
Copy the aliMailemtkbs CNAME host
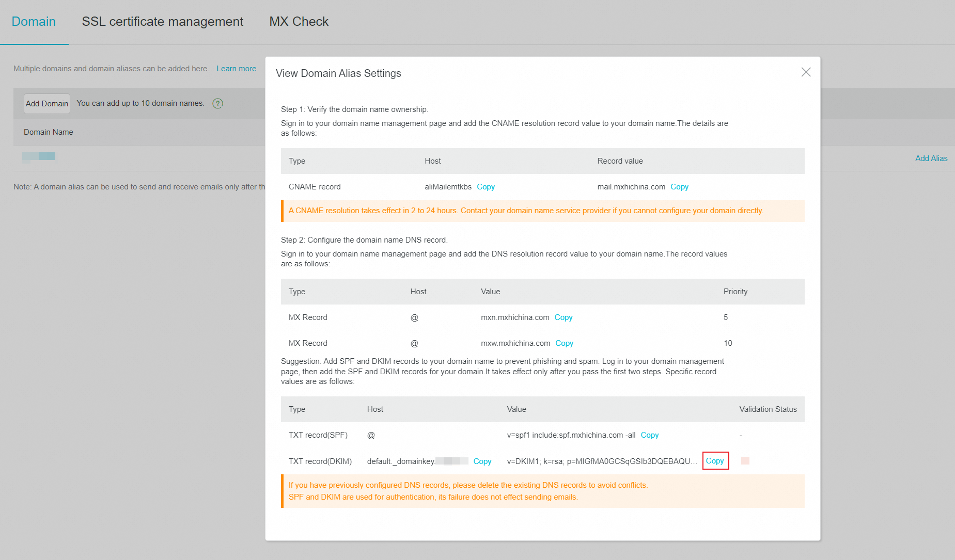click(x=486, y=187)
